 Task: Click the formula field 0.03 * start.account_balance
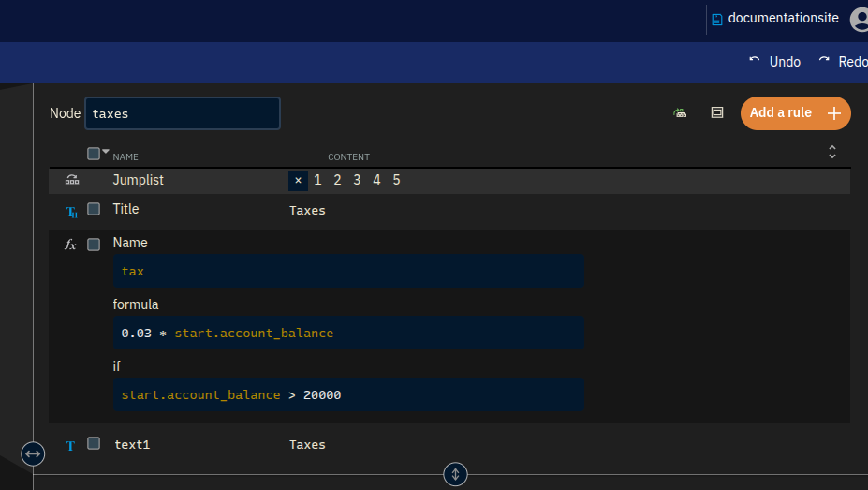point(348,333)
